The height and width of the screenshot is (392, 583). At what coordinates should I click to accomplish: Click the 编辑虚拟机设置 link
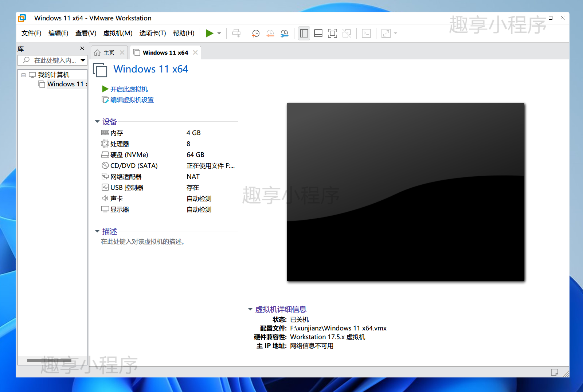coord(132,100)
